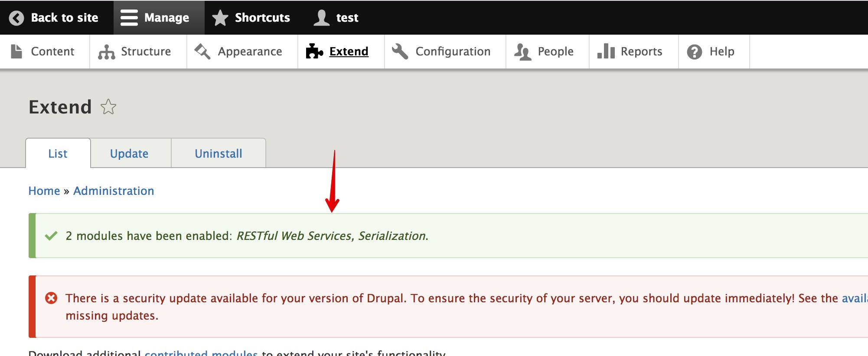Follow the contributed modules link
Screen dimensions: 868x356
[201, 353]
